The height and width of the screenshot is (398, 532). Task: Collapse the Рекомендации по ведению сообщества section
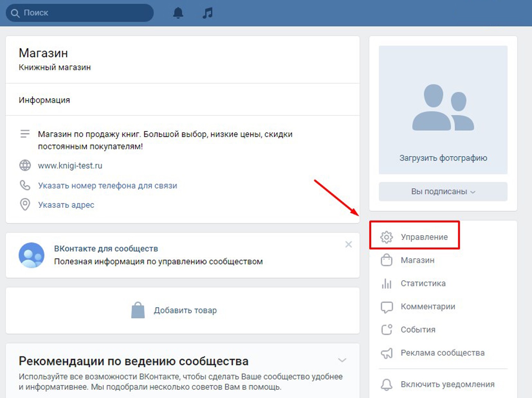point(342,360)
